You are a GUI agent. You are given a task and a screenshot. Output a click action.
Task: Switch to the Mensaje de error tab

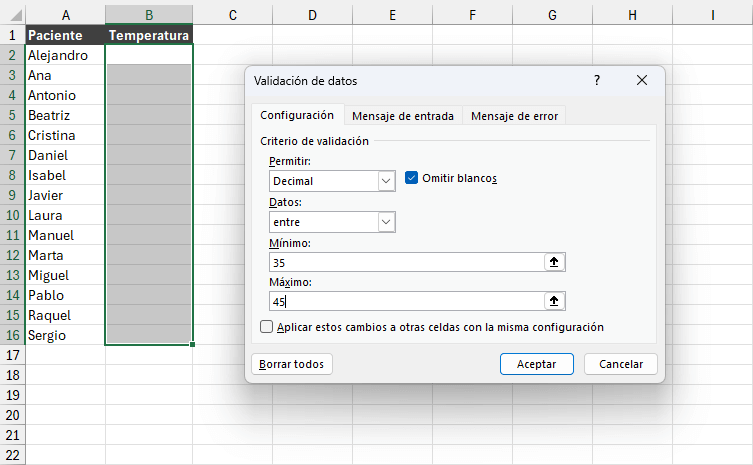[x=514, y=116]
